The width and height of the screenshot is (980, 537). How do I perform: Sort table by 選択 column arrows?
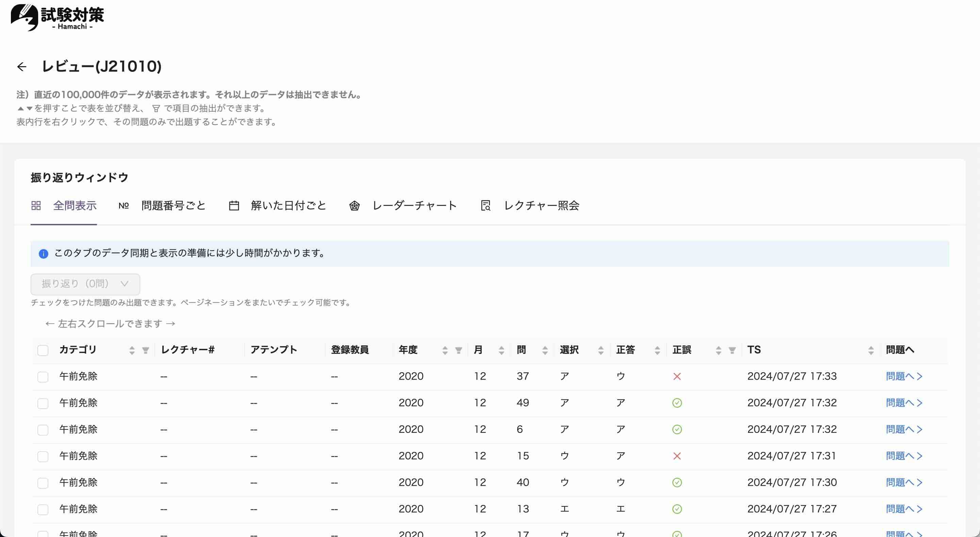tap(601, 351)
